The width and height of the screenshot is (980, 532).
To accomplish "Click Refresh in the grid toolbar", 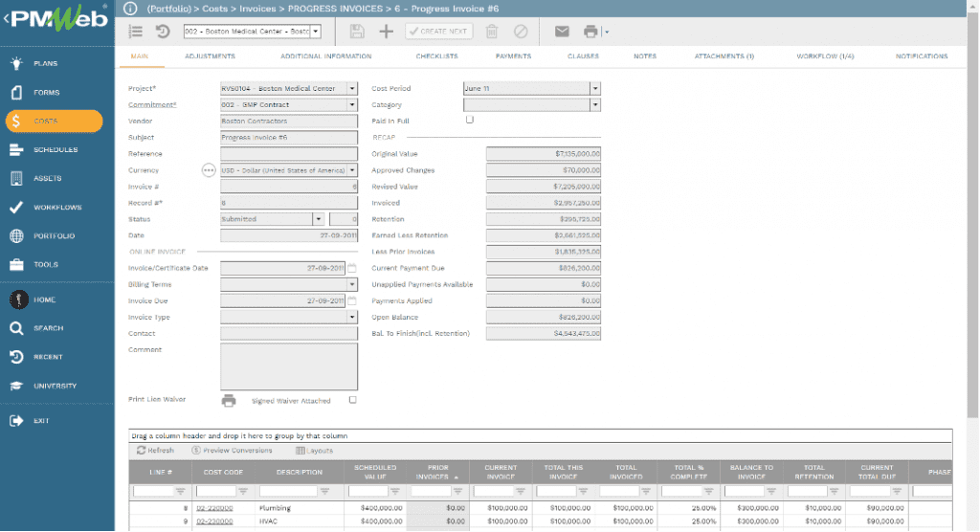I will click(x=155, y=450).
